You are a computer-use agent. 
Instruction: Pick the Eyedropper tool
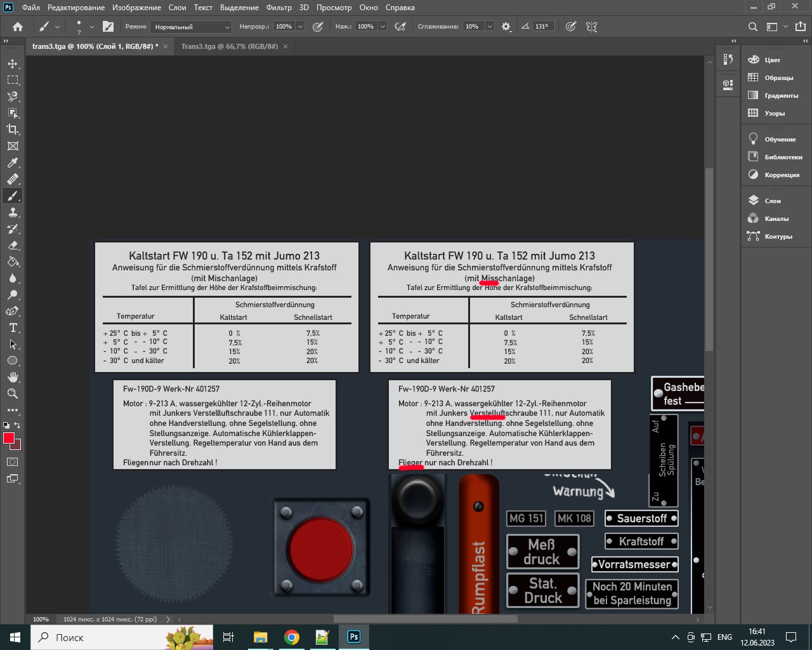(x=13, y=162)
